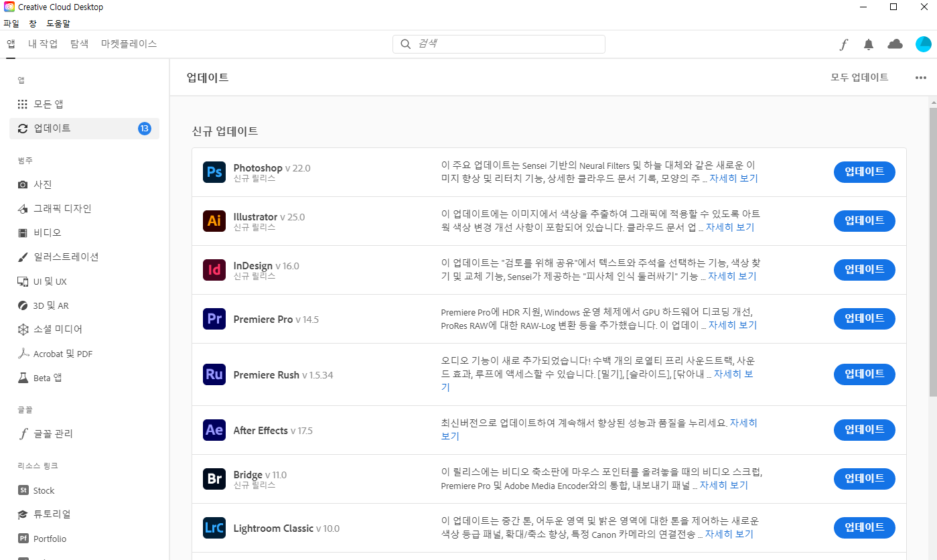
Task: Open notifications bell icon
Action: (869, 44)
